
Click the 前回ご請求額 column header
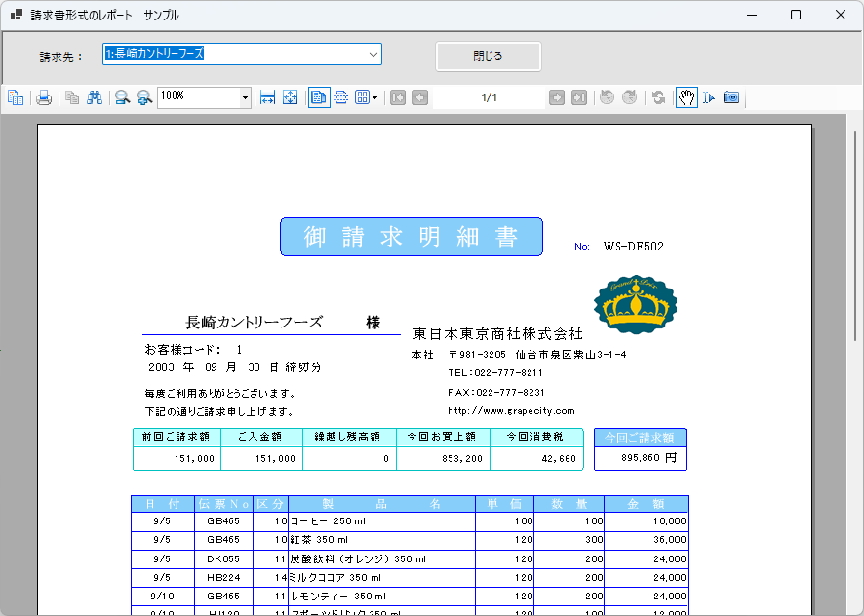click(x=177, y=437)
